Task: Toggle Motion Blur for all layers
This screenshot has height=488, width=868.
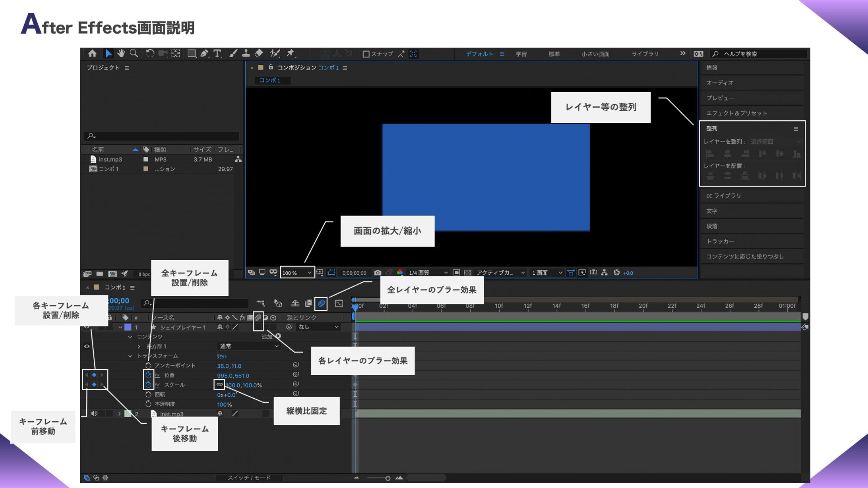Action: (x=321, y=304)
